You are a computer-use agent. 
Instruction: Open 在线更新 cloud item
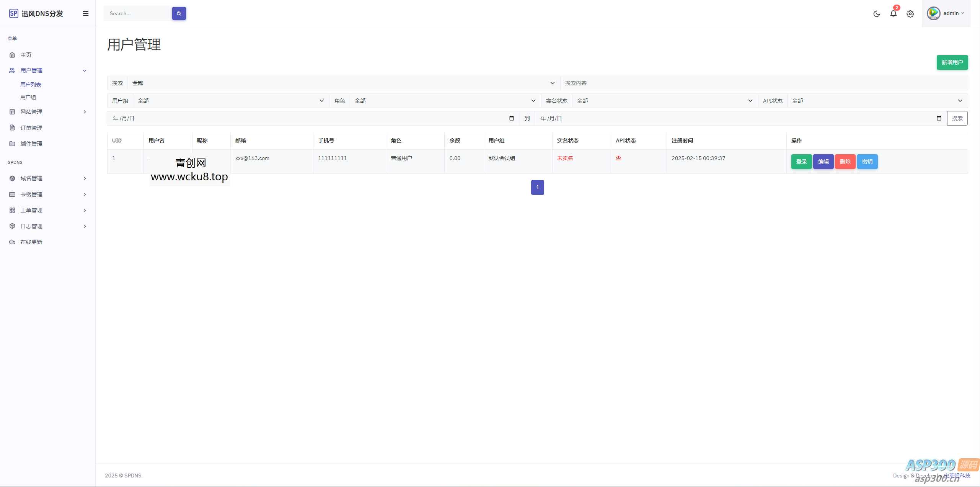pos(31,242)
